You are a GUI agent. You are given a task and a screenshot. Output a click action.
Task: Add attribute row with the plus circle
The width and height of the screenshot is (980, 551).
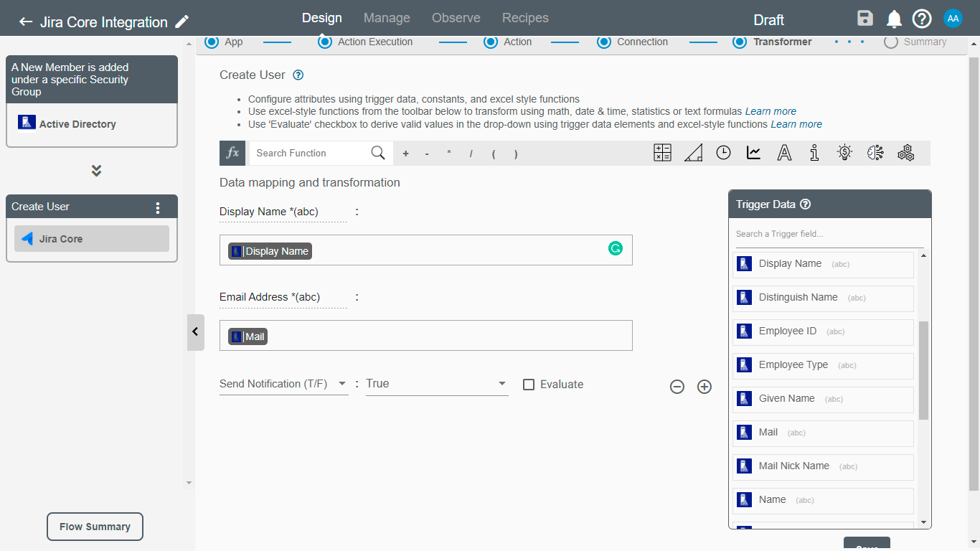[705, 387]
